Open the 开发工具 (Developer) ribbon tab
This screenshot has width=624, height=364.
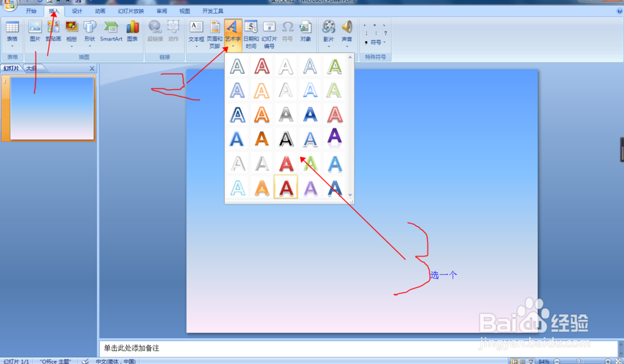(x=213, y=11)
